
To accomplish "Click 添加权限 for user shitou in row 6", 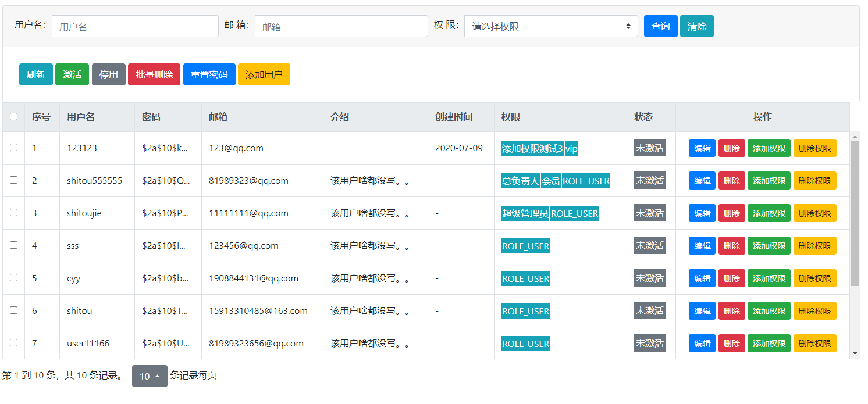I will coord(769,311).
